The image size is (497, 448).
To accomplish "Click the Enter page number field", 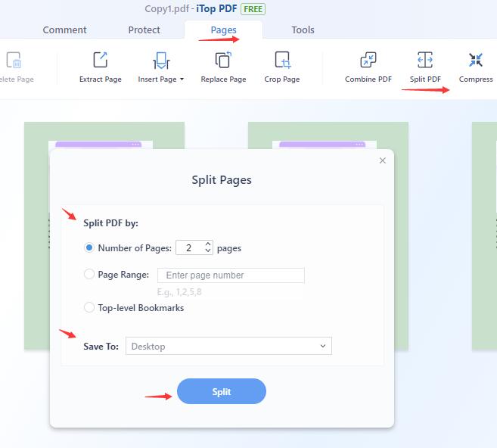I will 231,275.
